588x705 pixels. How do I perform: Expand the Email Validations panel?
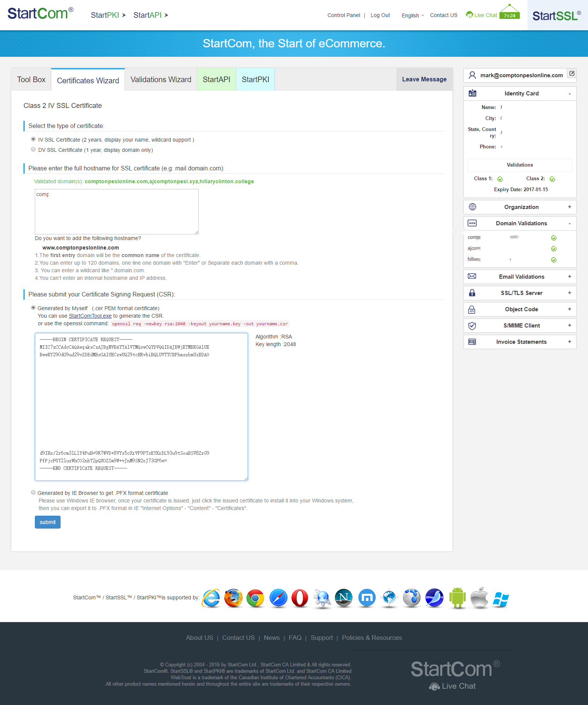coord(569,276)
